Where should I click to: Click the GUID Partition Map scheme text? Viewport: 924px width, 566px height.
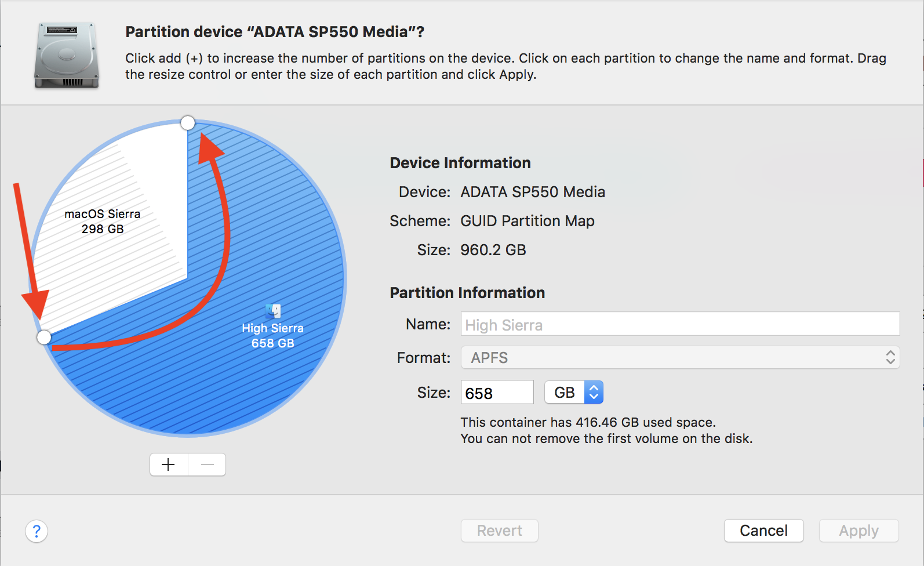tap(527, 221)
